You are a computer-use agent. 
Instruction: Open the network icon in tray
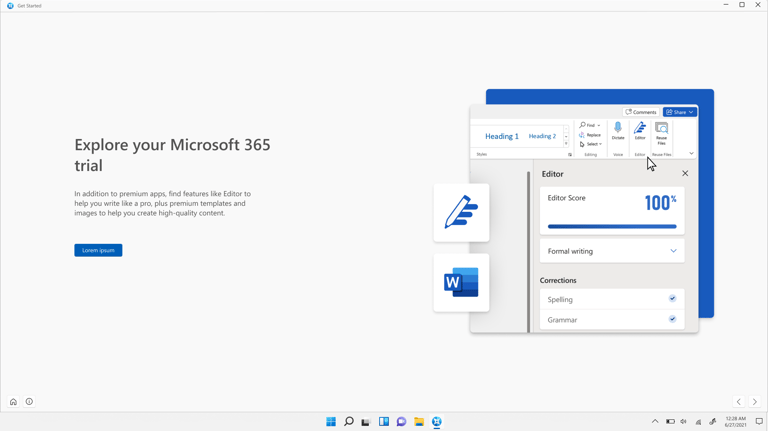[698, 422]
